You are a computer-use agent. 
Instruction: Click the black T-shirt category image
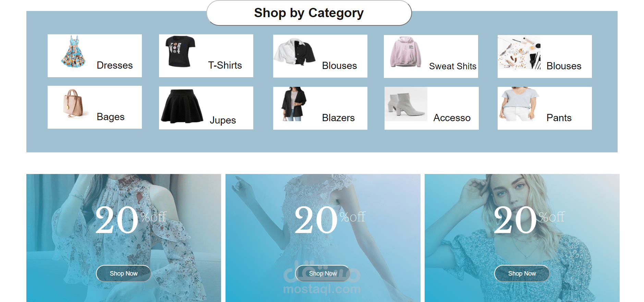tap(180, 51)
